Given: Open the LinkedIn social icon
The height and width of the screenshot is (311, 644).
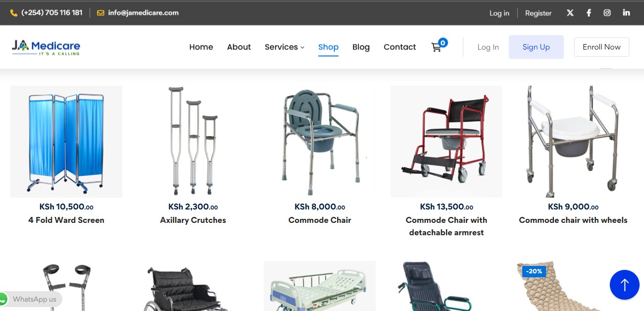Looking at the screenshot, I should 627,13.
